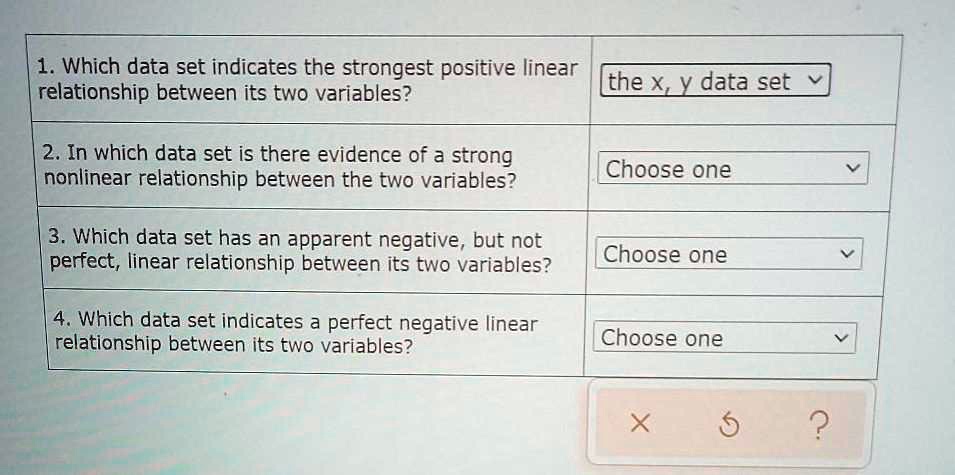Click the chevron arrow on question 1's dropdown
The width and height of the screenshot is (955, 475).
pos(815,82)
